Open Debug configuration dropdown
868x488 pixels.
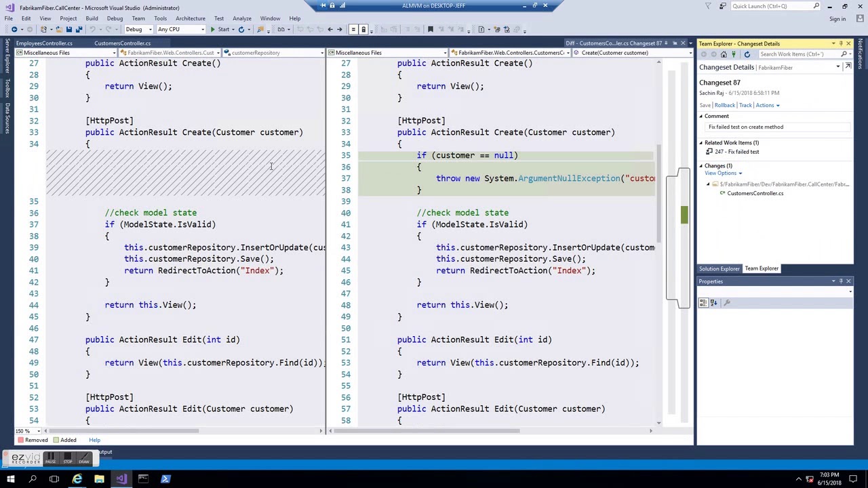138,29
